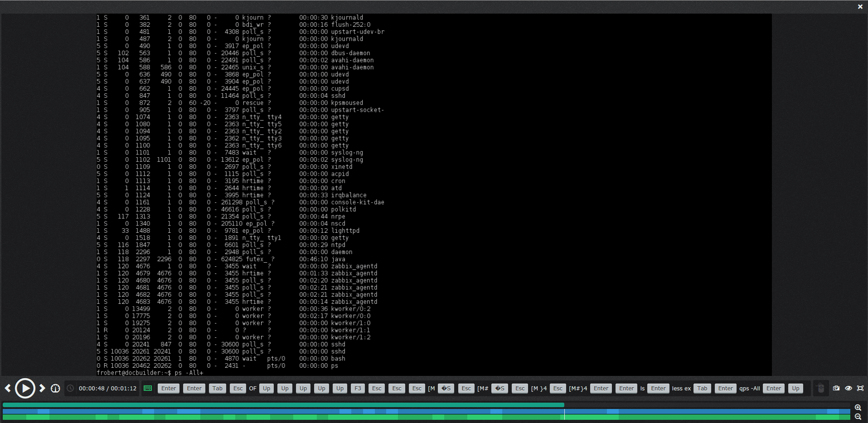This screenshot has height=423, width=868.
Task: Click the 'cupsd' process name
Action: point(340,89)
